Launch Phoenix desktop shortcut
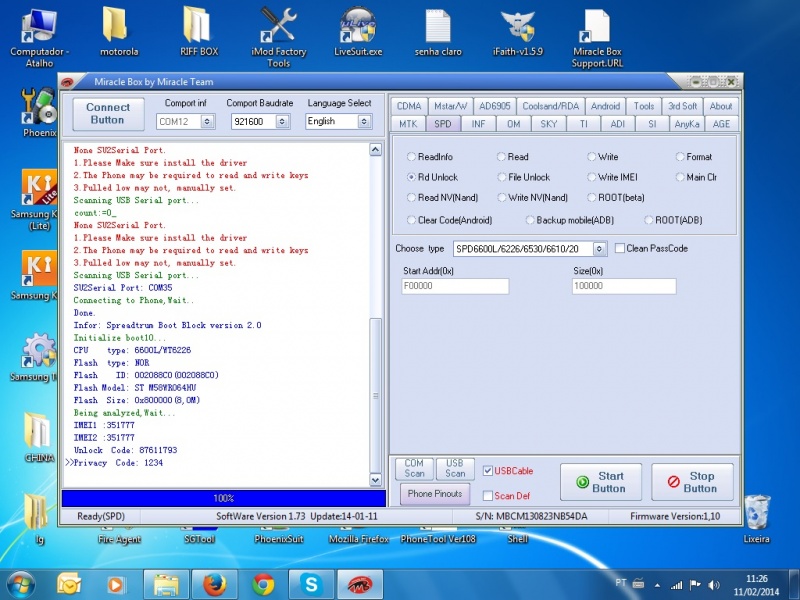This screenshot has height=600, width=800. (39, 112)
